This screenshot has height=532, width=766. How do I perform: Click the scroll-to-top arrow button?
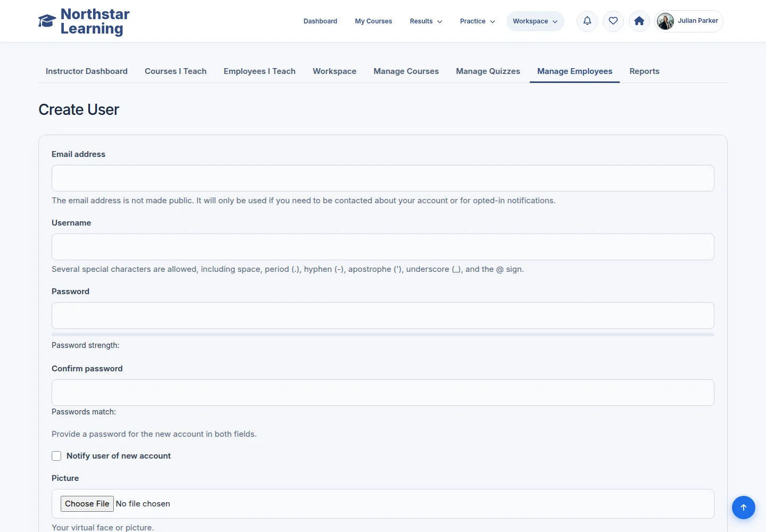pos(744,508)
